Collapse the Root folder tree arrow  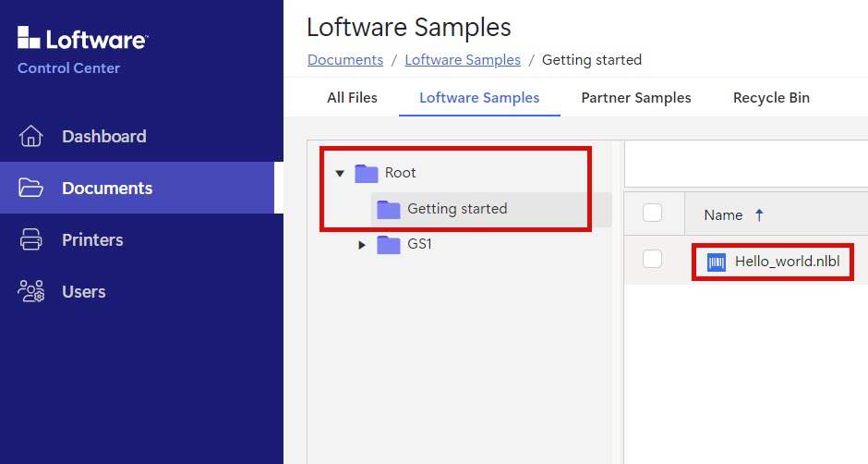(x=340, y=173)
